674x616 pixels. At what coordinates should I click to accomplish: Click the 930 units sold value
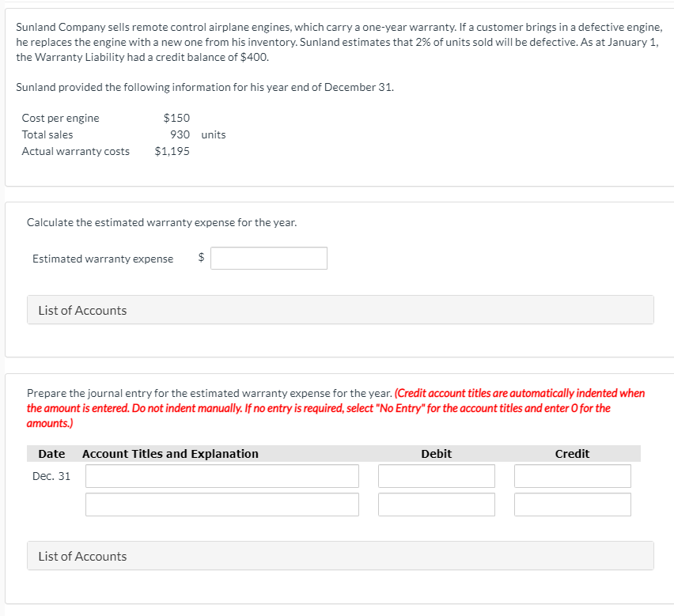[x=180, y=134]
